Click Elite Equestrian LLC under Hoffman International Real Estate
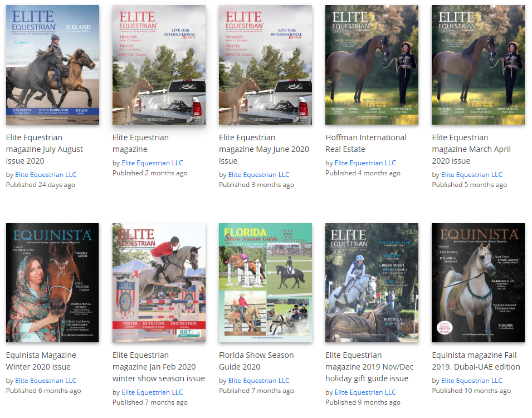Screen dimensions: 532x418 point(365,163)
